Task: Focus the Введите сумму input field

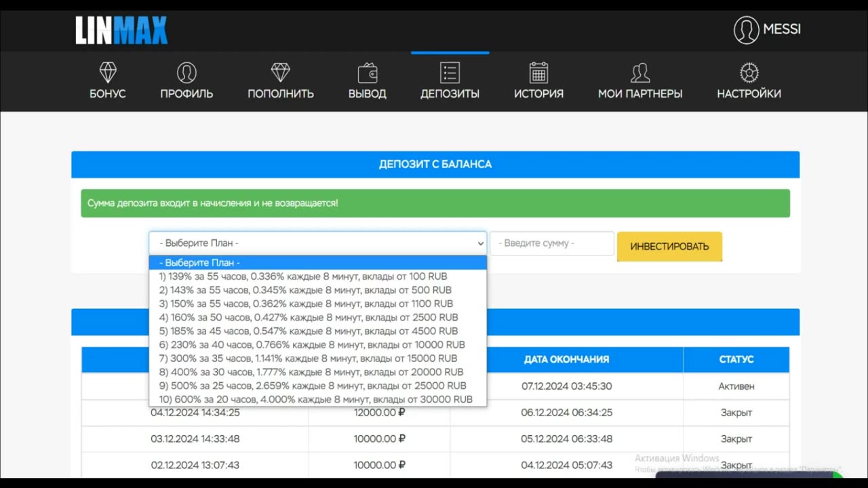Action: [552, 243]
